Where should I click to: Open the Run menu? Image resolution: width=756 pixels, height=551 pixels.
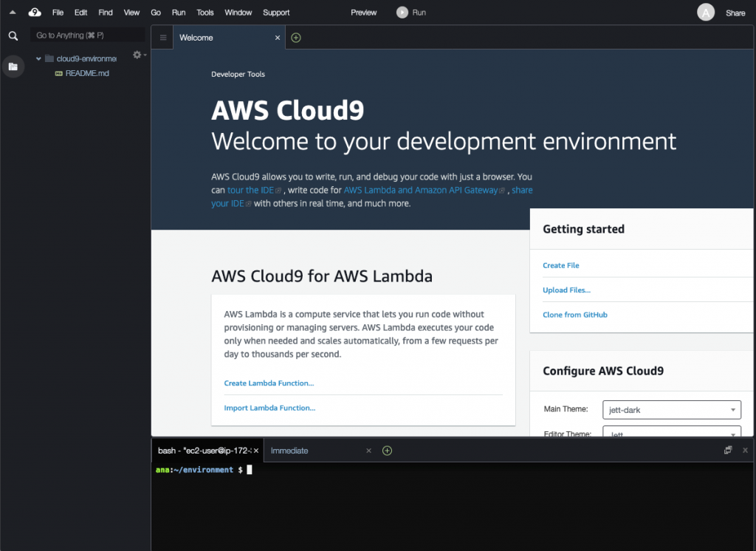179,13
